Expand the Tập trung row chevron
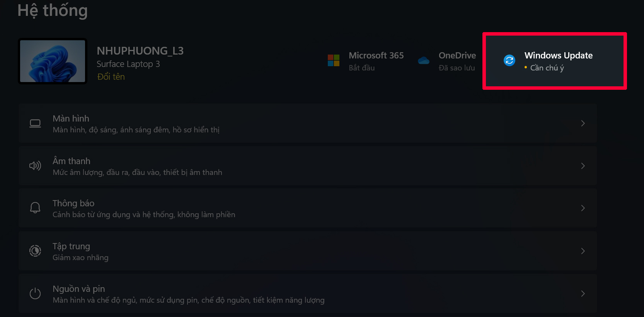The image size is (644, 317). coord(583,251)
